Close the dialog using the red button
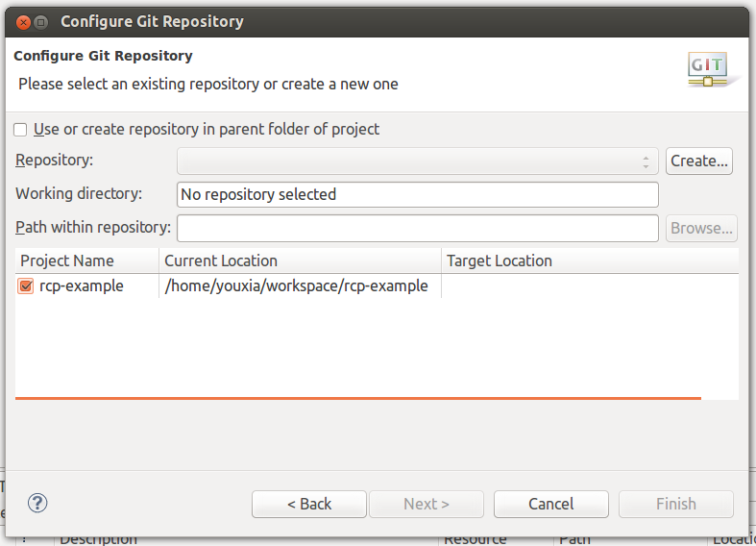Image resolution: width=756 pixels, height=546 pixels. coord(23,22)
